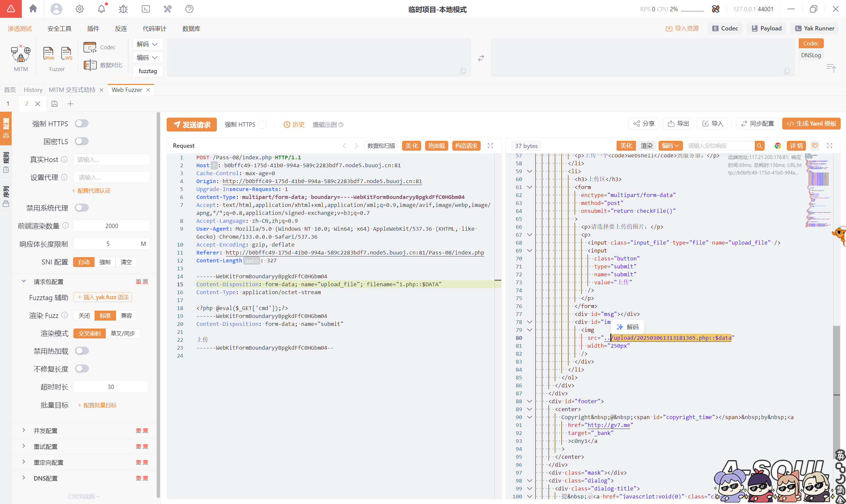846x504 pixels.
Task: Open the Web Fuzzer icon
Action: pyautogui.click(x=49, y=54)
